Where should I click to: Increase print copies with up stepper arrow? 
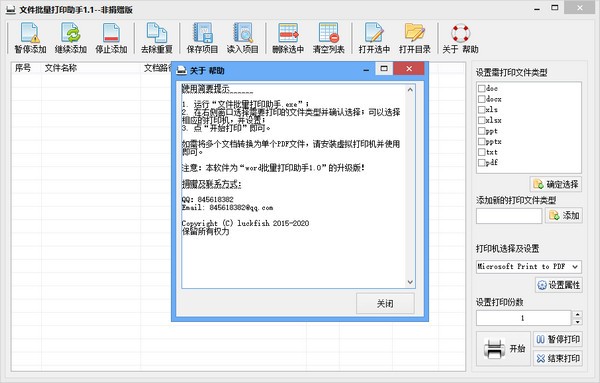pos(577,315)
